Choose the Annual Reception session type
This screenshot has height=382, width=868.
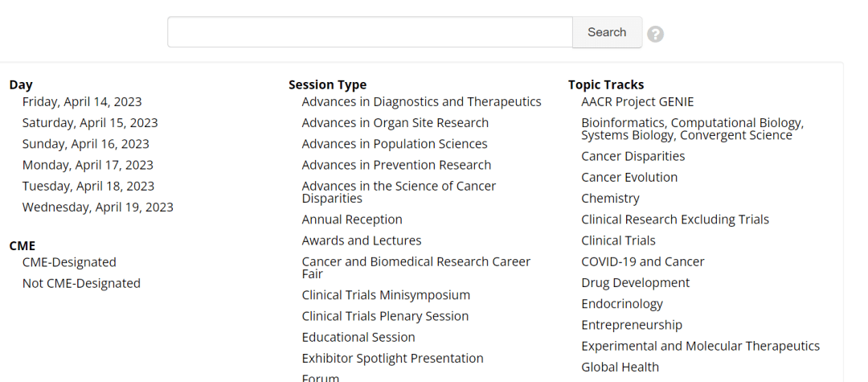pos(352,220)
